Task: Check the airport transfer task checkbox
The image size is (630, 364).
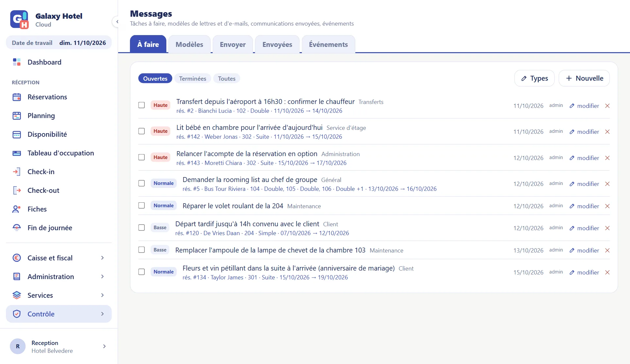Action: 141,105
